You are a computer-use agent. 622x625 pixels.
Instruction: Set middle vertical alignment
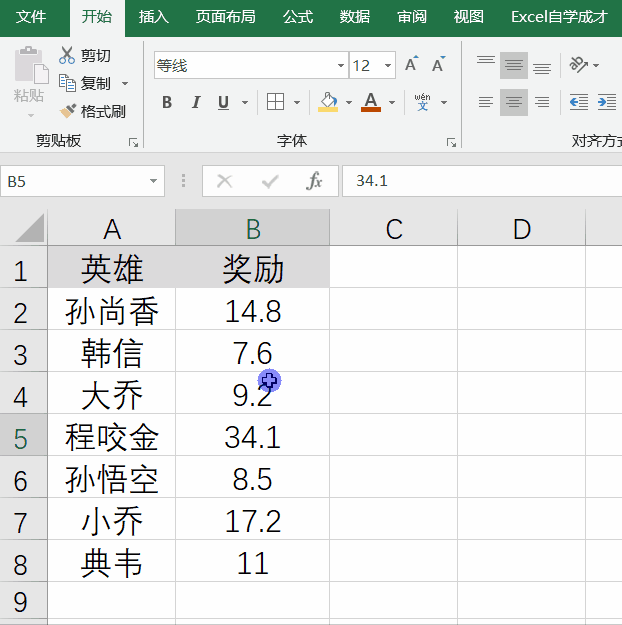point(514,65)
